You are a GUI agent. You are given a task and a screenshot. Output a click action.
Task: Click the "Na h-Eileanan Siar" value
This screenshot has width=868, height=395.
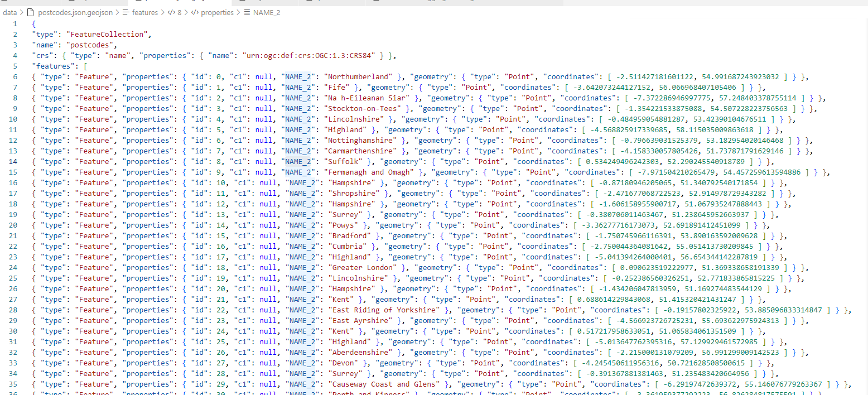click(x=369, y=98)
